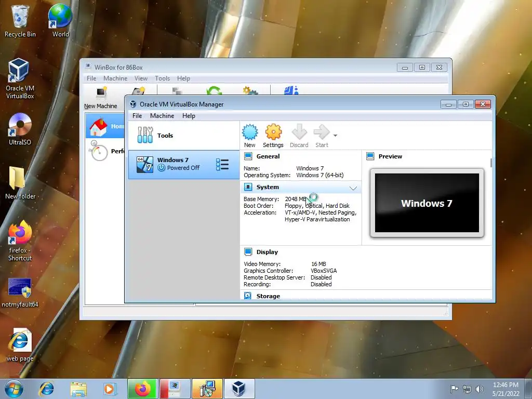Screen dimensions: 532x399
Task: Open File menu in WinBox for 86Box
Action: [91, 78]
